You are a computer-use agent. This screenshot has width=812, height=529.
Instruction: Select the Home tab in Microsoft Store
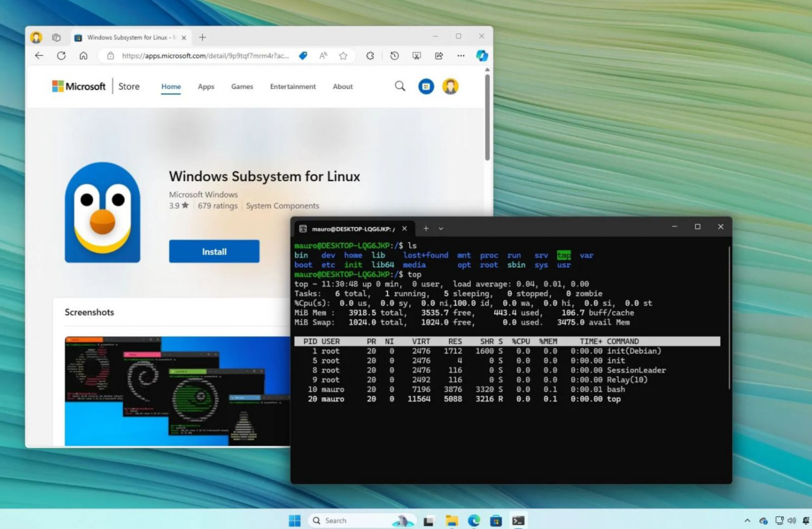click(x=171, y=87)
